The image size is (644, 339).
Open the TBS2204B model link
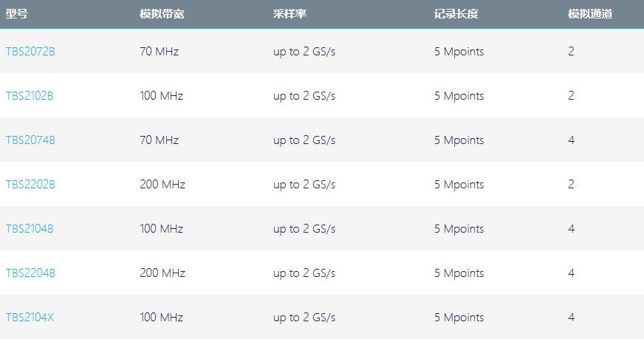tap(30, 273)
